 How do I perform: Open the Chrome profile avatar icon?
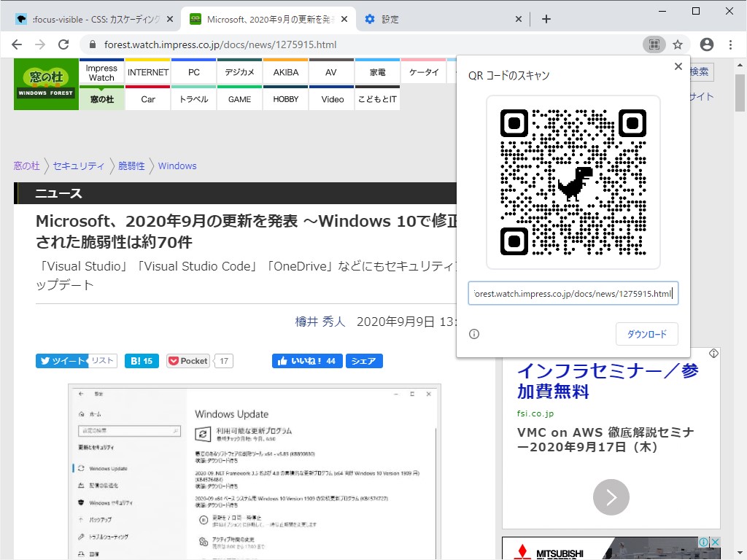(706, 44)
